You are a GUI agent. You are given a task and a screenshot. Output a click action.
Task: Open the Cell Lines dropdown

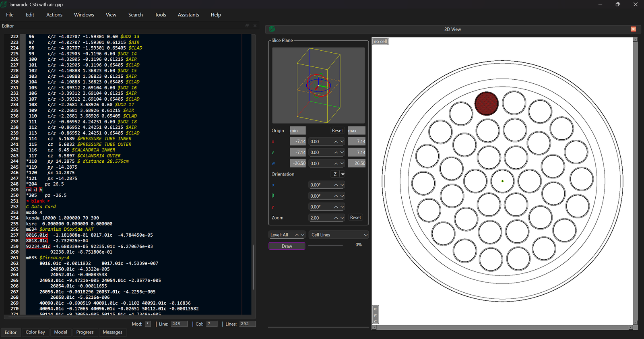pos(339,235)
